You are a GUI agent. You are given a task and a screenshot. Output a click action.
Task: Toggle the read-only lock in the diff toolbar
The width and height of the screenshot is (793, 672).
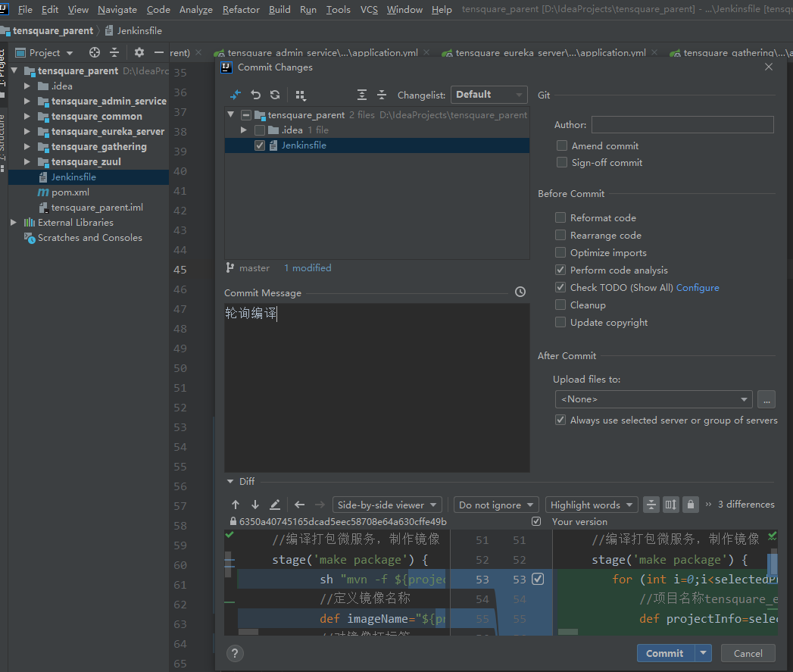coord(690,505)
